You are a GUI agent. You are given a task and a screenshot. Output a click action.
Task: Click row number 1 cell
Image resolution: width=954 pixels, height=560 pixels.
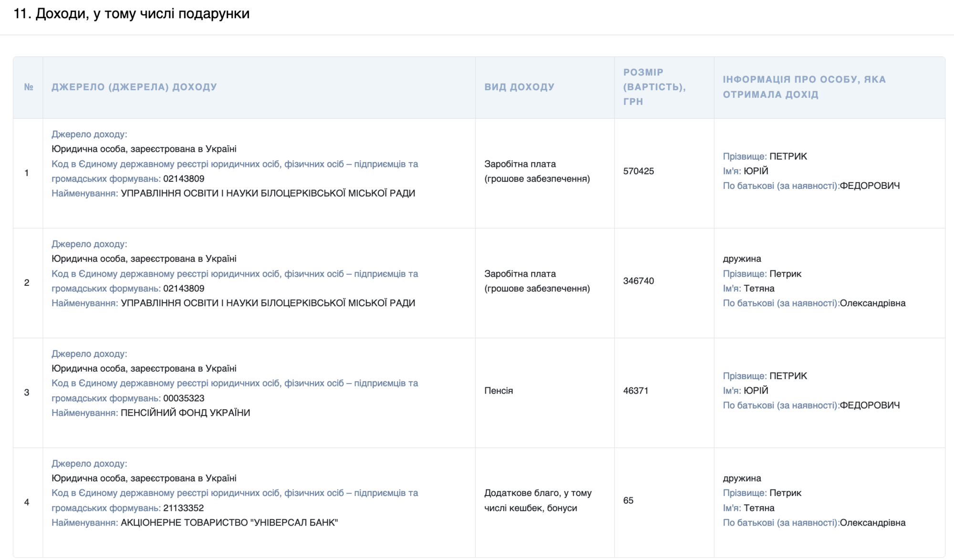pyautogui.click(x=27, y=173)
